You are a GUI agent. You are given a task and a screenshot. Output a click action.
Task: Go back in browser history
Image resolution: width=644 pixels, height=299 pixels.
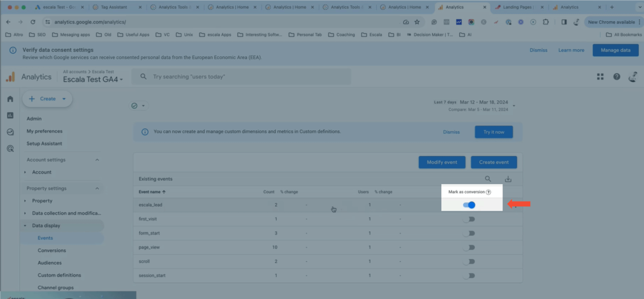[8, 22]
